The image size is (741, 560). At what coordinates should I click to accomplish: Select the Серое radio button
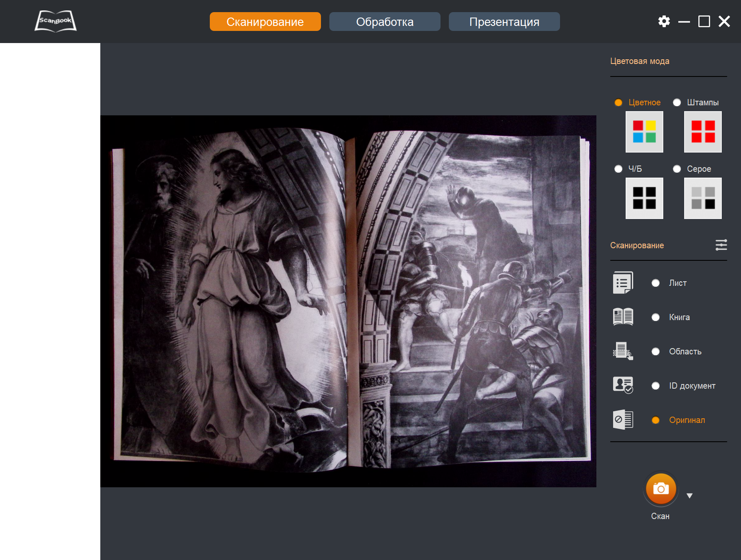pos(677,169)
